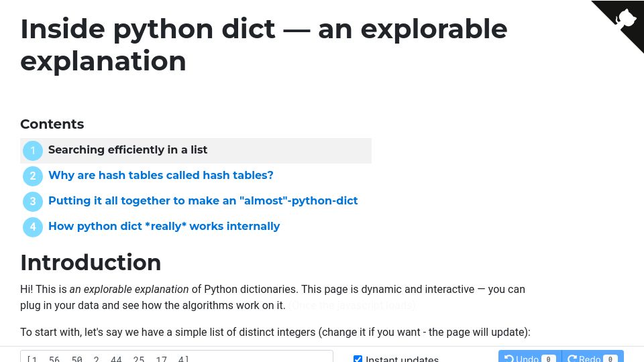Click the Redo button
644x362 pixels.
(592, 356)
